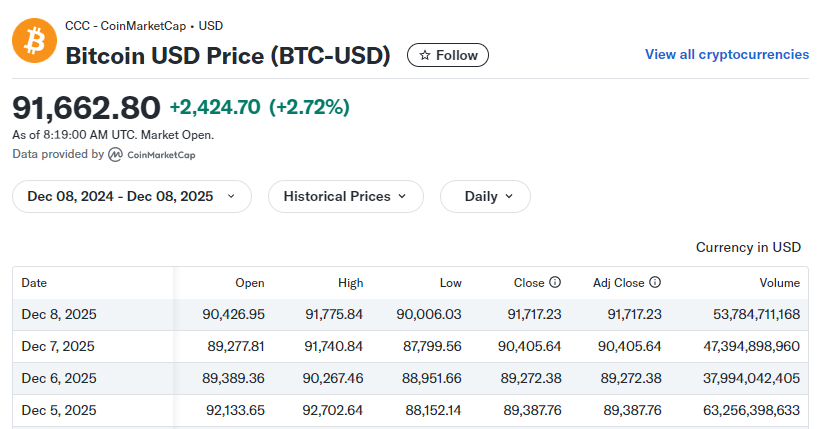Image resolution: width=827 pixels, height=429 pixels.
Task: Click the Volume column header
Action: coord(780,283)
